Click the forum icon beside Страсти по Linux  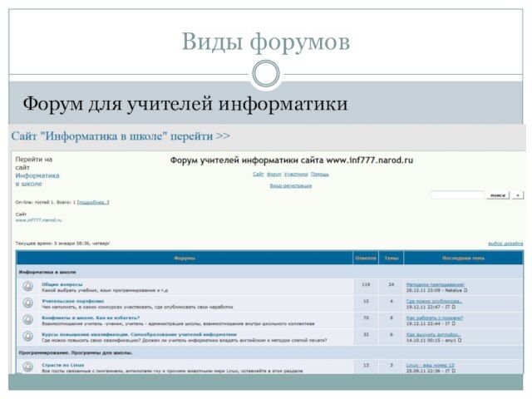[x=28, y=367]
